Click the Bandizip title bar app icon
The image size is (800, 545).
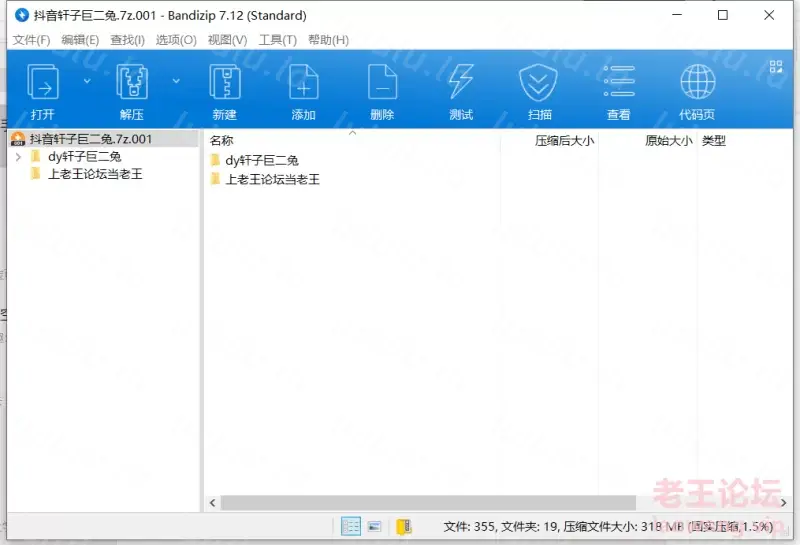pos(21,15)
